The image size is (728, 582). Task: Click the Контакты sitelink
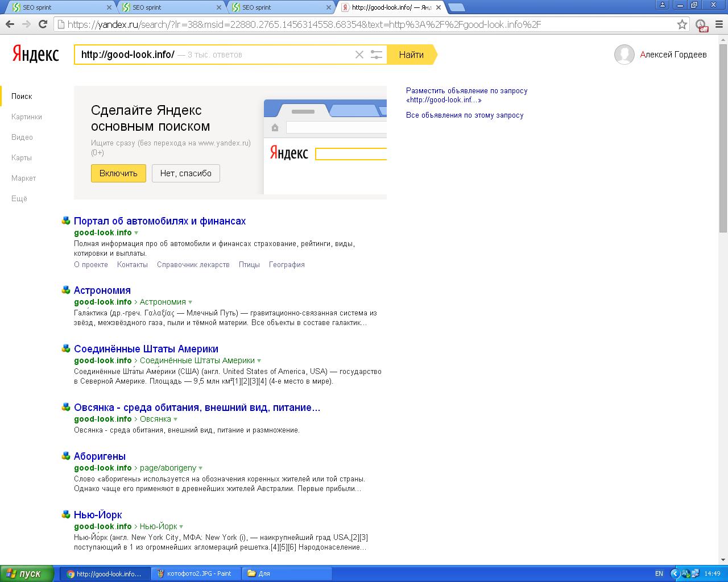[133, 264]
